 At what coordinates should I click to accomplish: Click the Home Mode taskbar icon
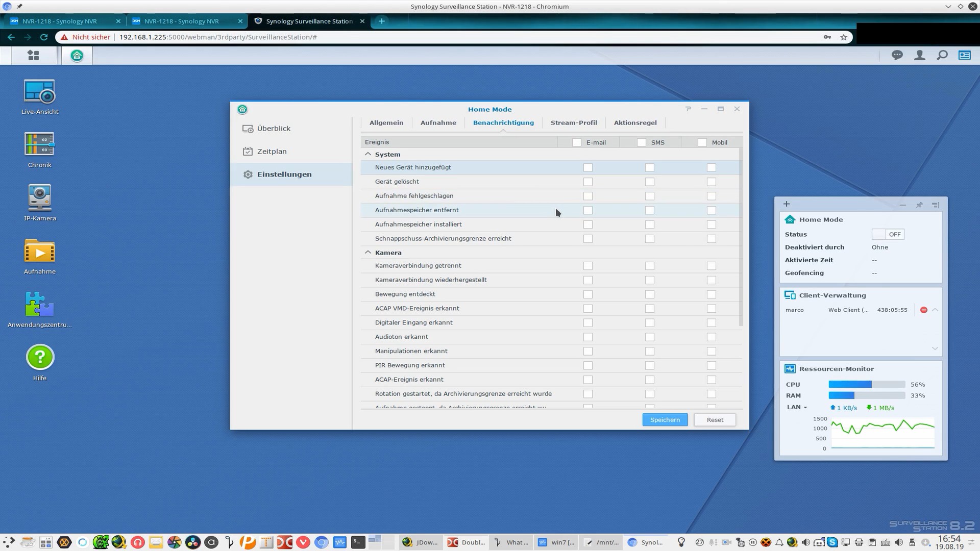[77, 55]
